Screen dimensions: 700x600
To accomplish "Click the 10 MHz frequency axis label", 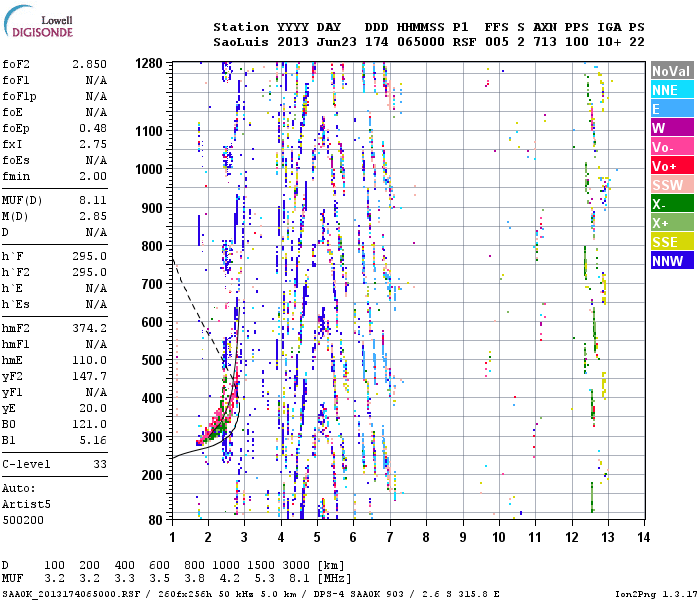I will pyautogui.click(x=499, y=537).
